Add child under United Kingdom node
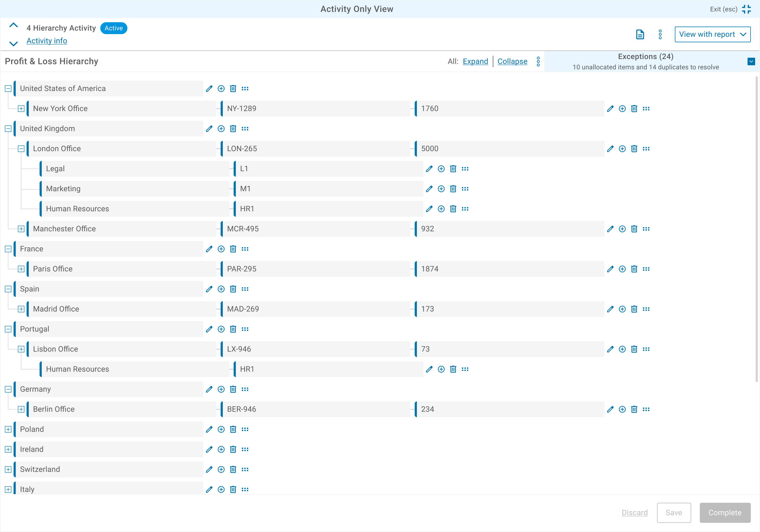 (x=221, y=129)
